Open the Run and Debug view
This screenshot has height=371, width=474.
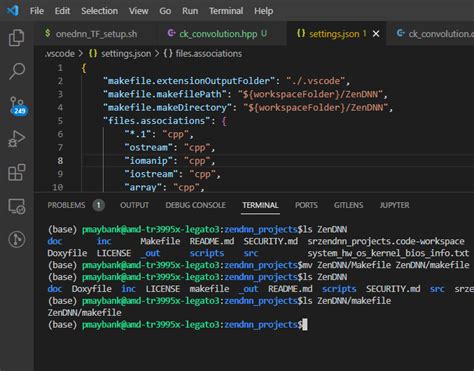[x=17, y=139]
